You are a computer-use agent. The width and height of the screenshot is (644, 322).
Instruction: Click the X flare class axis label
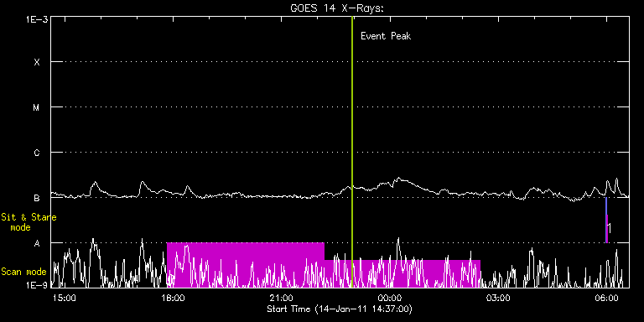coord(37,62)
